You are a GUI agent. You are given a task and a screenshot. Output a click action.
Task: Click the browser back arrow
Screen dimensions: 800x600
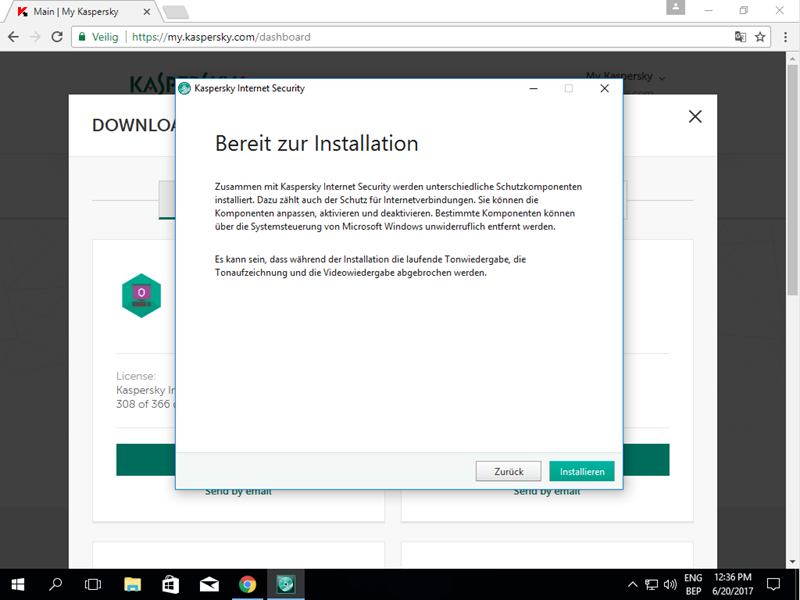click(x=14, y=37)
